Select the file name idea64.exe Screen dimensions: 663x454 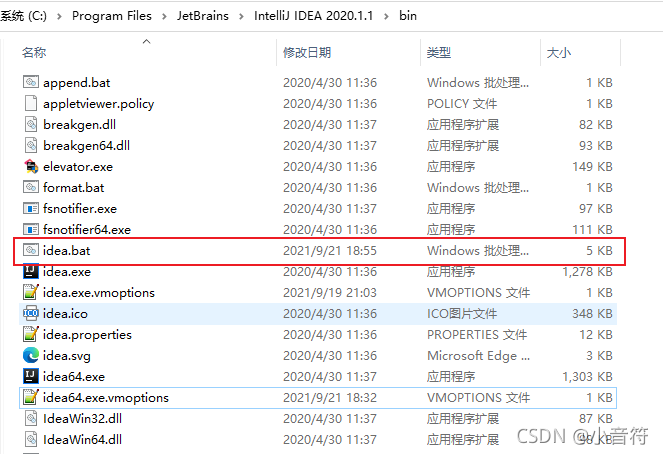(x=74, y=377)
